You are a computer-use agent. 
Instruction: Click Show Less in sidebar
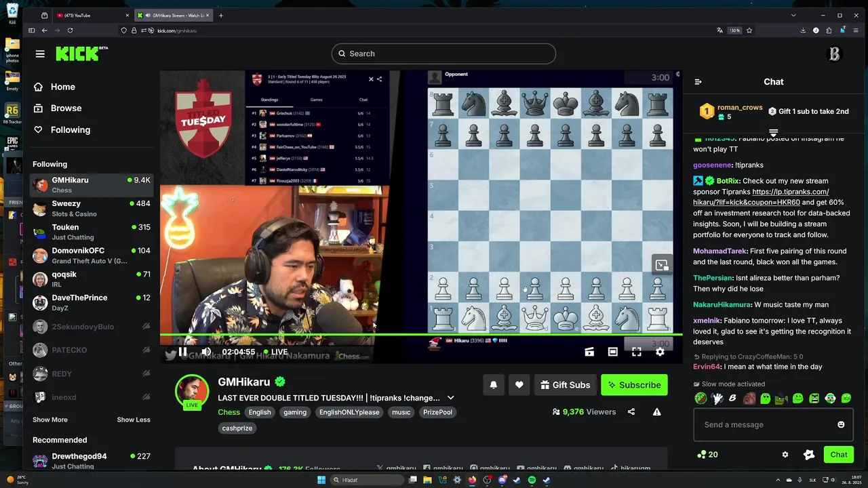(x=134, y=420)
